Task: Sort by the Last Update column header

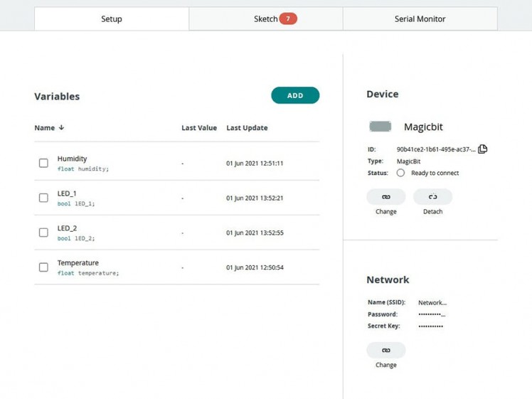Action: click(247, 128)
